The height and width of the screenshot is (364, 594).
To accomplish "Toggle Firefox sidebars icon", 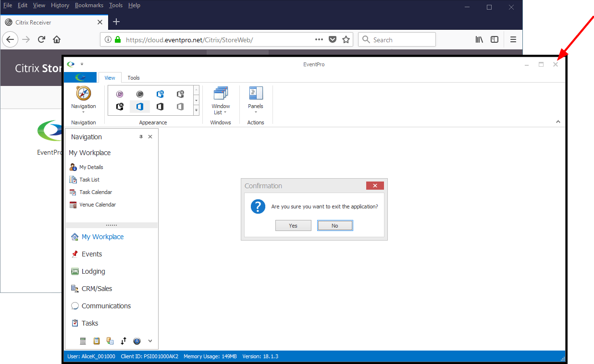I will 494,39.
